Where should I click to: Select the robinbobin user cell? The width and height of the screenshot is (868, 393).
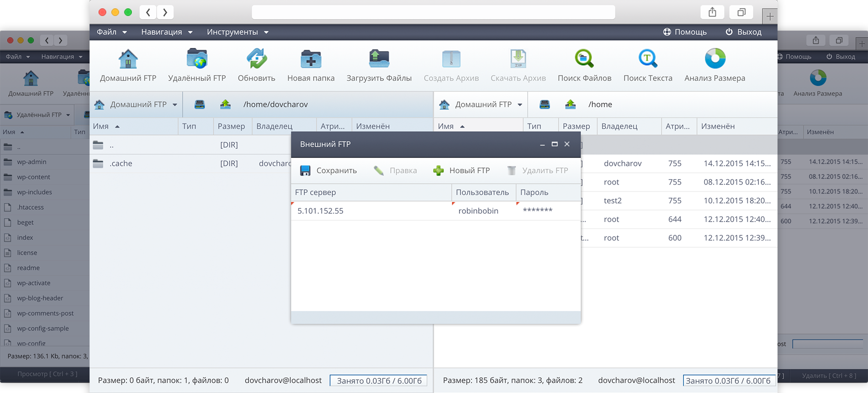click(484, 211)
